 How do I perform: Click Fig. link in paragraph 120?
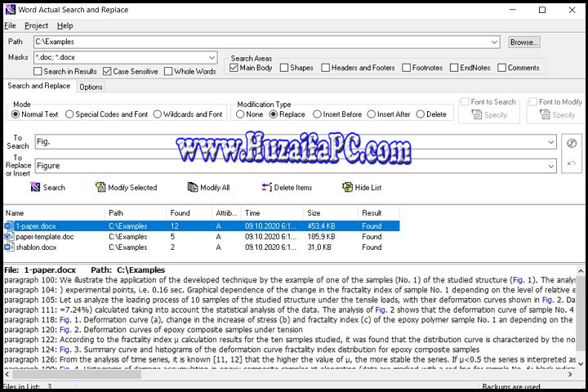pyautogui.click(x=65, y=329)
